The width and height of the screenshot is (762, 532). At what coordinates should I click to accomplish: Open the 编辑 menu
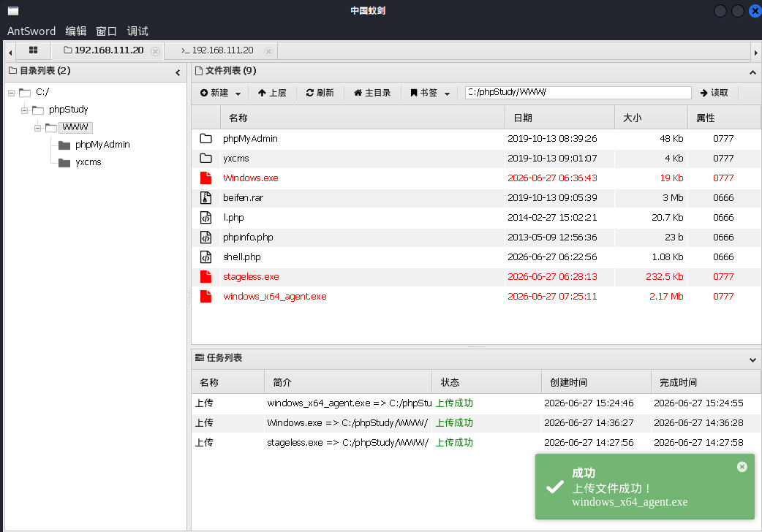(76, 31)
